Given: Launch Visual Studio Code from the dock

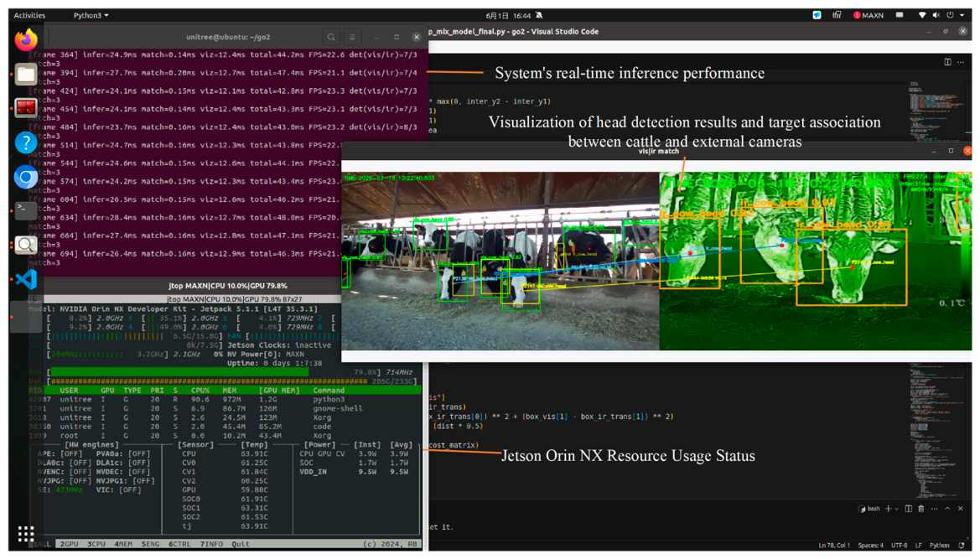Looking at the screenshot, I should click(x=26, y=279).
